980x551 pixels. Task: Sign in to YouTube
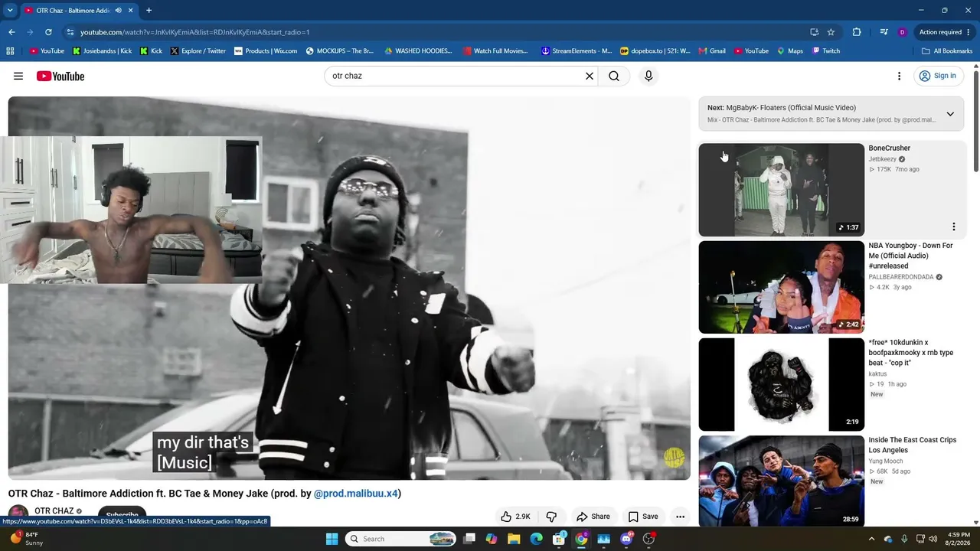coord(937,76)
